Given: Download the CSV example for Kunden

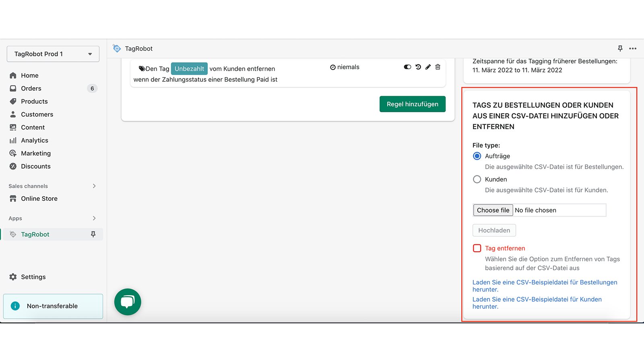Looking at the screenshot, I should coord(537,303).
